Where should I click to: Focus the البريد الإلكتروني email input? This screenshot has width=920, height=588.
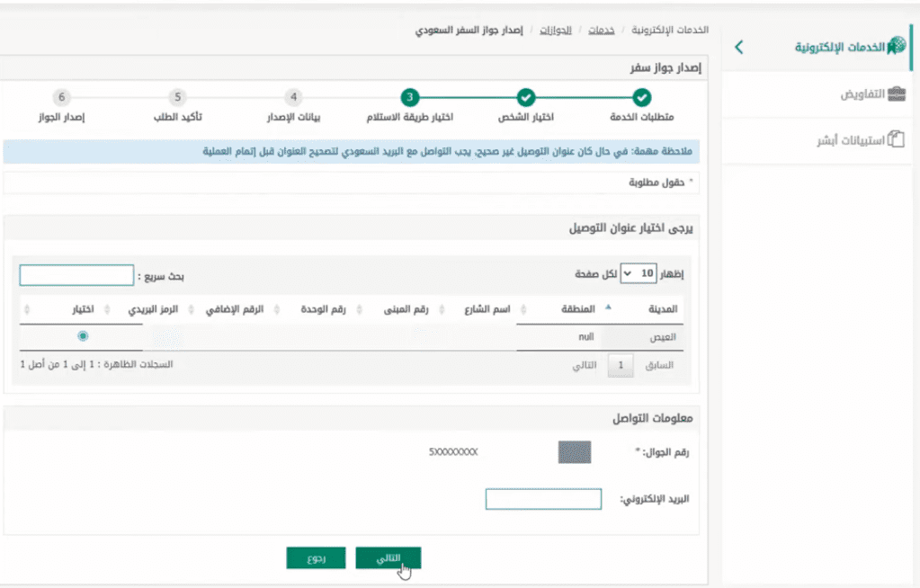click(x=543, y=499)
